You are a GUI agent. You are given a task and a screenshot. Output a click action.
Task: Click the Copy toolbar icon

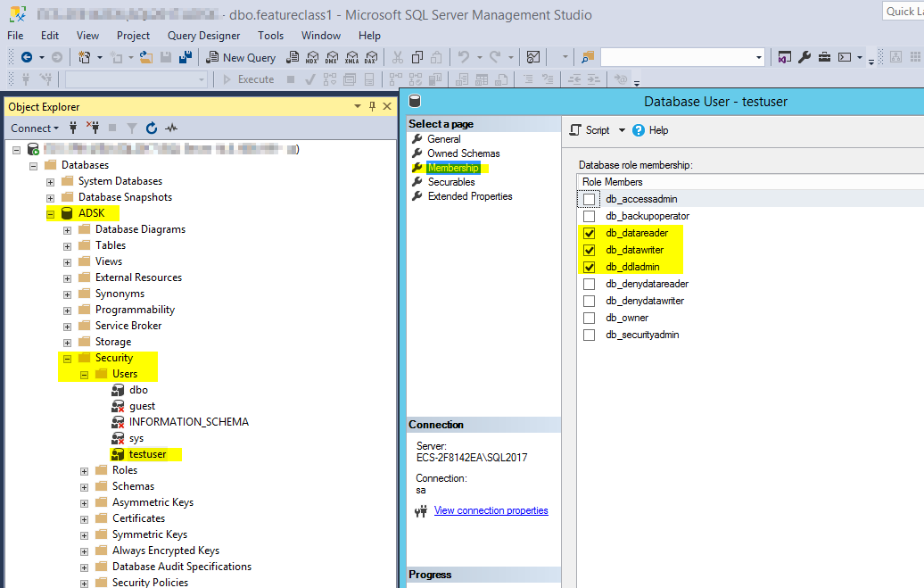pyautogui.click(x=417, y=57)
